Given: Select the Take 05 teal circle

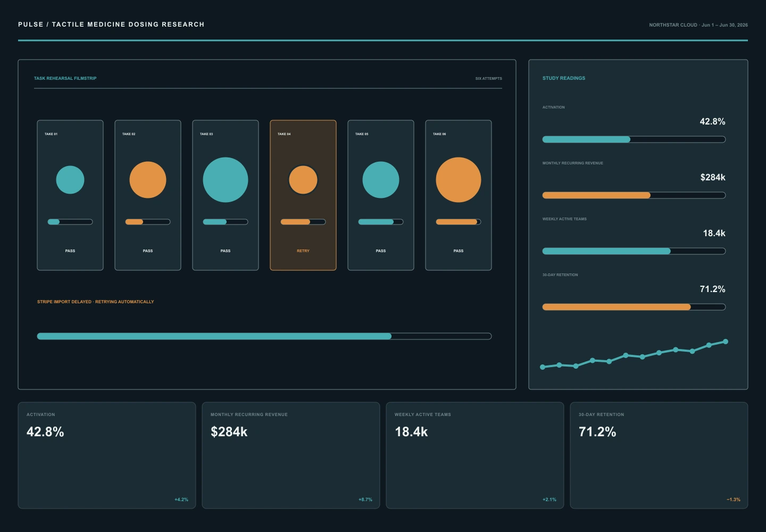Looking at the screenshot, I should point(381,180).
